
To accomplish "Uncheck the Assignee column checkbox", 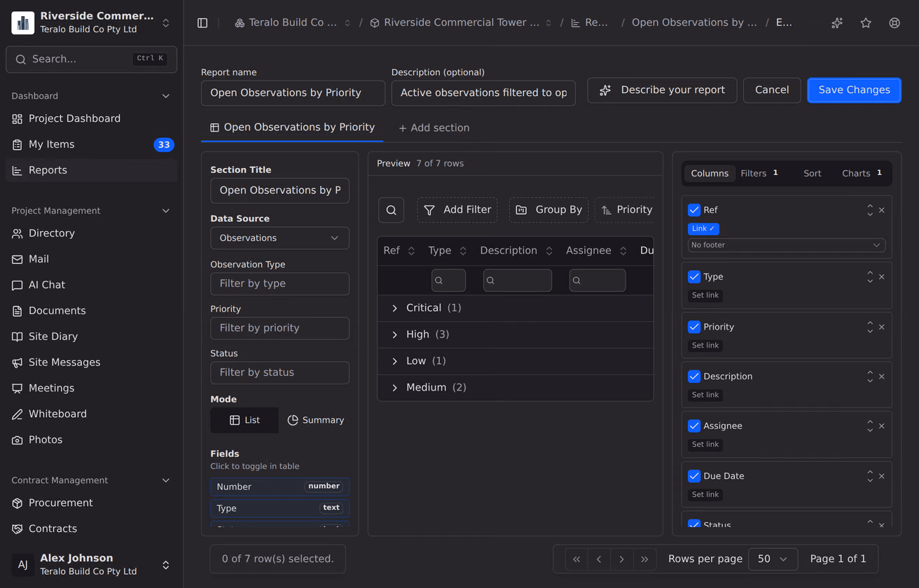I will point(694,426).
